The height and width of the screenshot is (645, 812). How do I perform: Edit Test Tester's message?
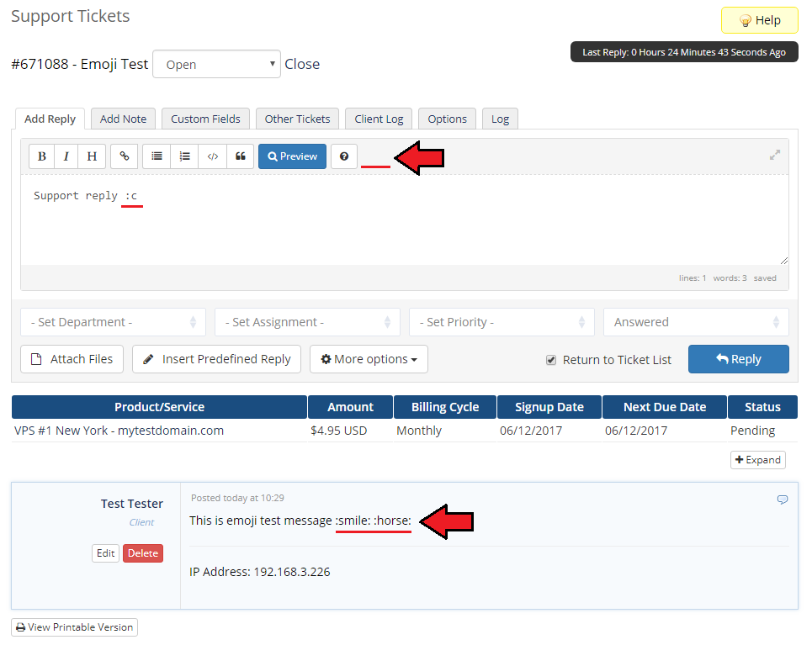point(106,553)
